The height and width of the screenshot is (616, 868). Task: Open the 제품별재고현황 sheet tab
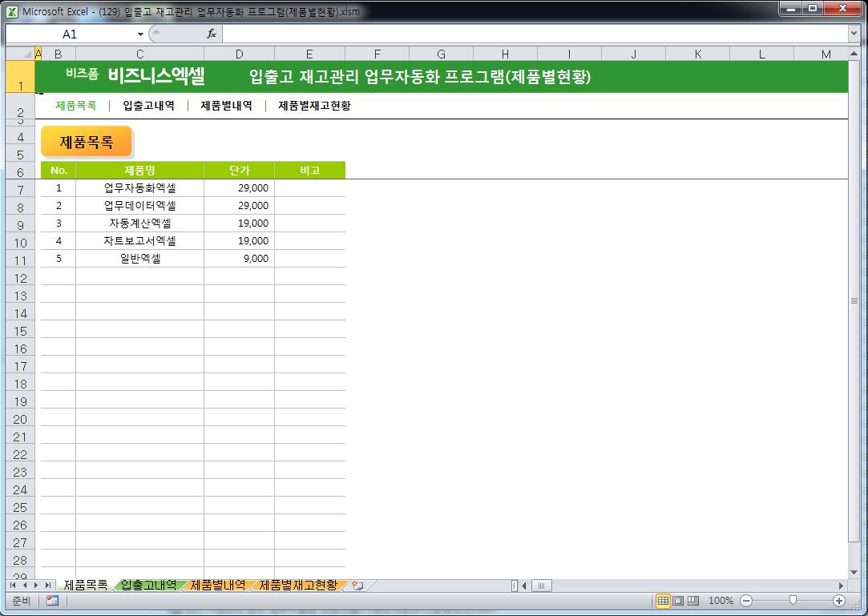pos(298,586)
